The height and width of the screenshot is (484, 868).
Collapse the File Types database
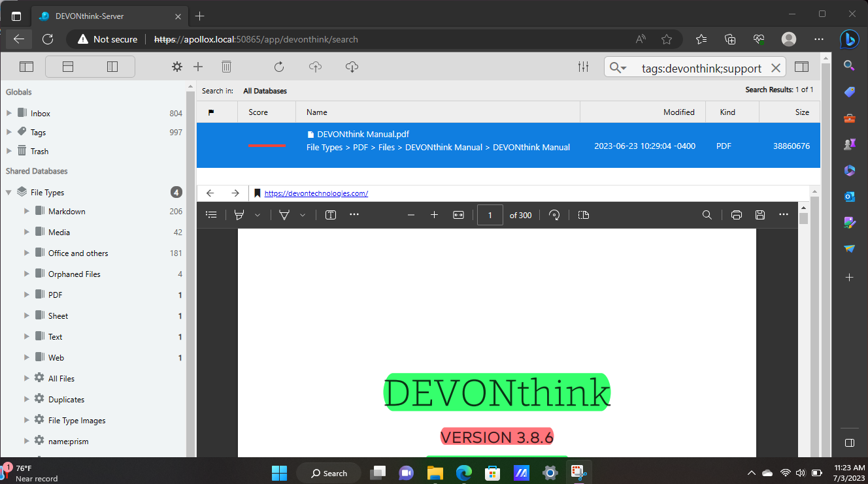pos(9,192)
